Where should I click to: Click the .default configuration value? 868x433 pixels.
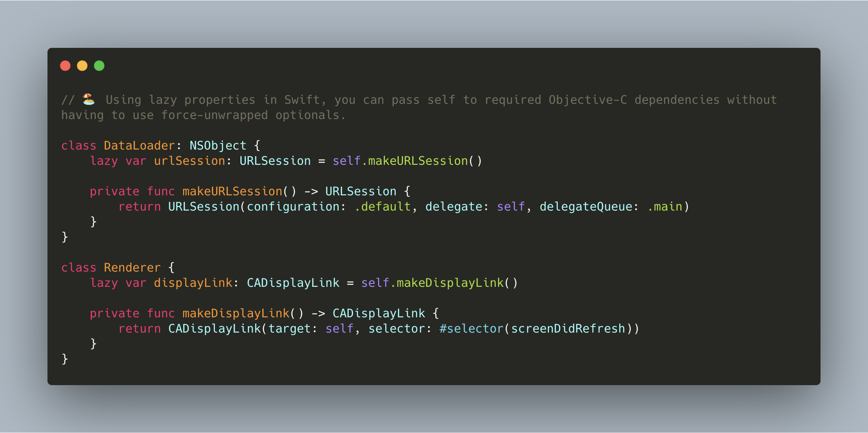(x=383, y=207)
